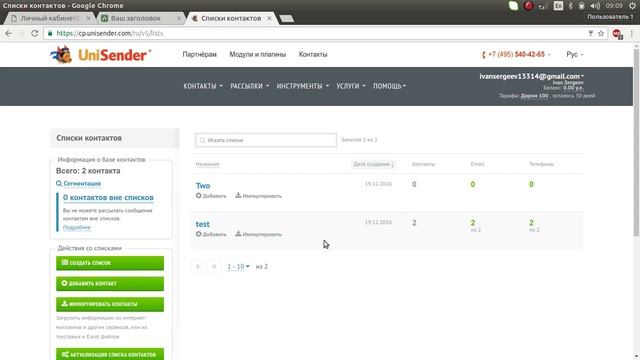Click the red extension icon in Chrome toolbar
The height and width of the screenshot is (360, 640).
coord(617,34)
